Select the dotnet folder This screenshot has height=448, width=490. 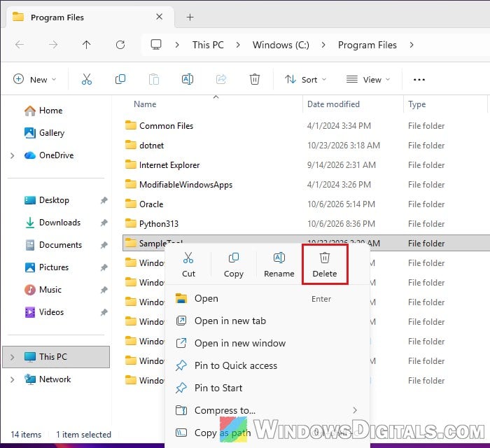click(151, 146)
